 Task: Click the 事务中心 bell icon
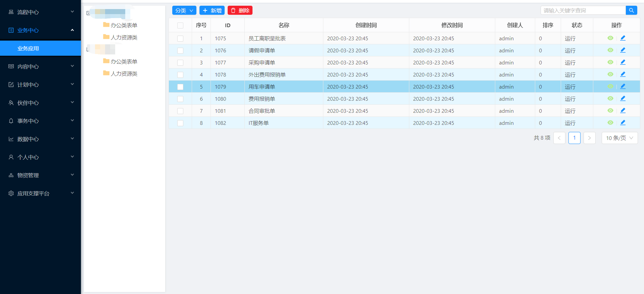[11, 121]
